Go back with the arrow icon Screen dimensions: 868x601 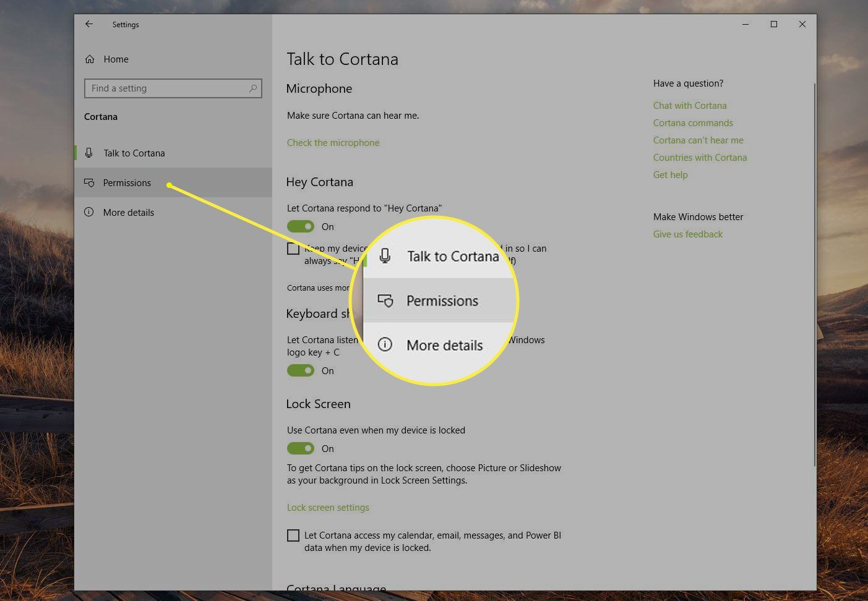pos(89,24)
